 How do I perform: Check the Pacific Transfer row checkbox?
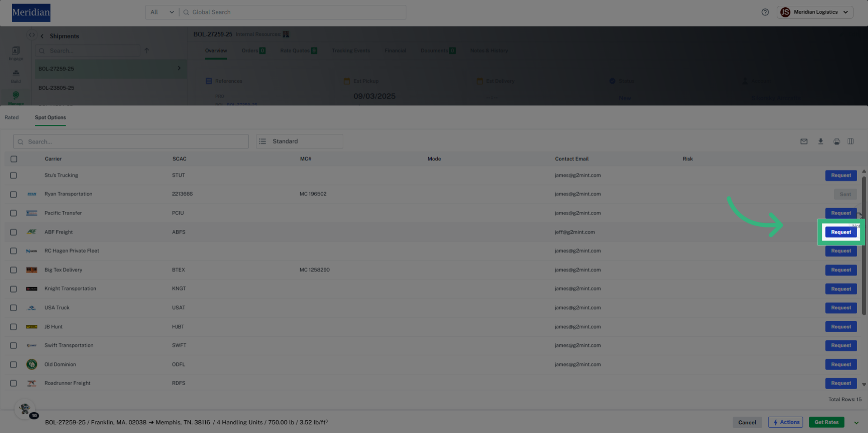[14, 213]
